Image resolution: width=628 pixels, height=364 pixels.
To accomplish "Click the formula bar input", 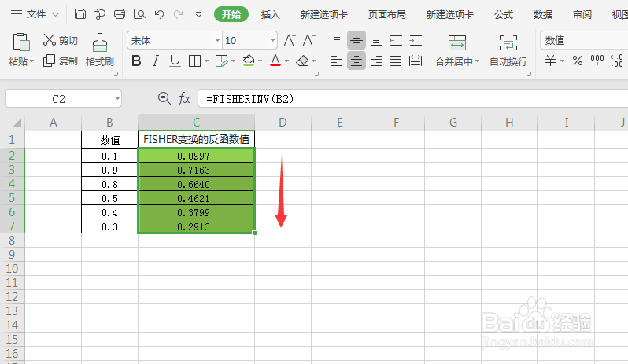I will [x=412, y=99].
